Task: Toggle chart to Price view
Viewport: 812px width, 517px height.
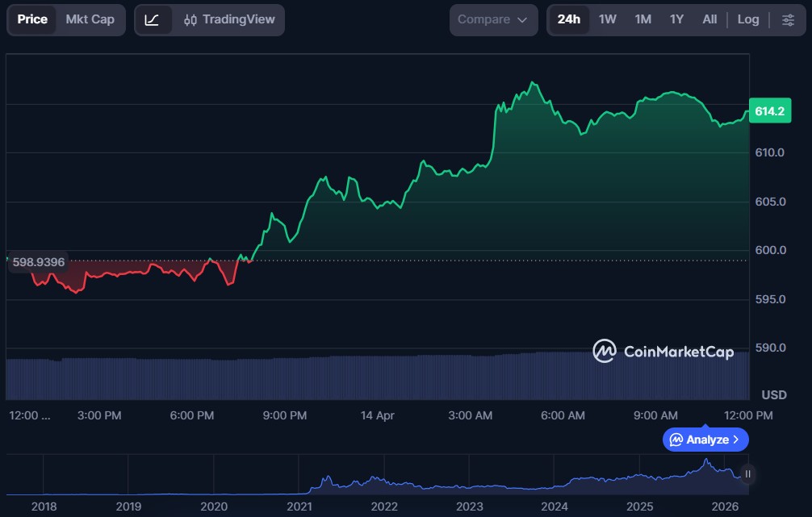Action: [32, 19]
